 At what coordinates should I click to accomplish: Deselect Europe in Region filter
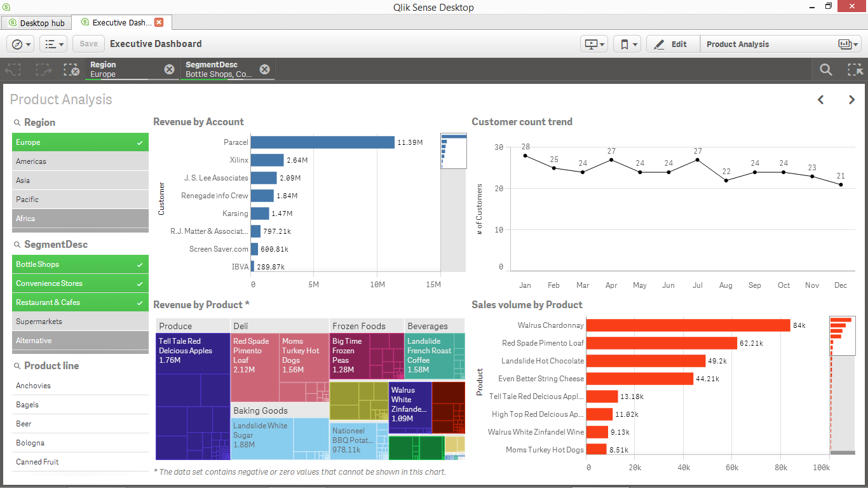point(80,142)
